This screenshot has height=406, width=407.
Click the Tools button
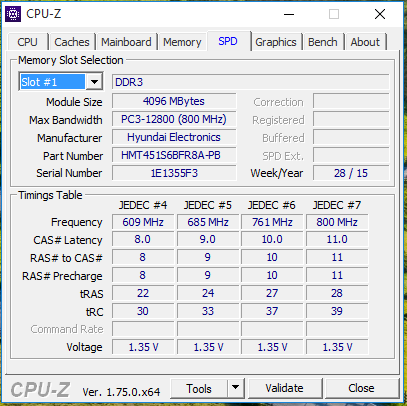pos(199,388)
